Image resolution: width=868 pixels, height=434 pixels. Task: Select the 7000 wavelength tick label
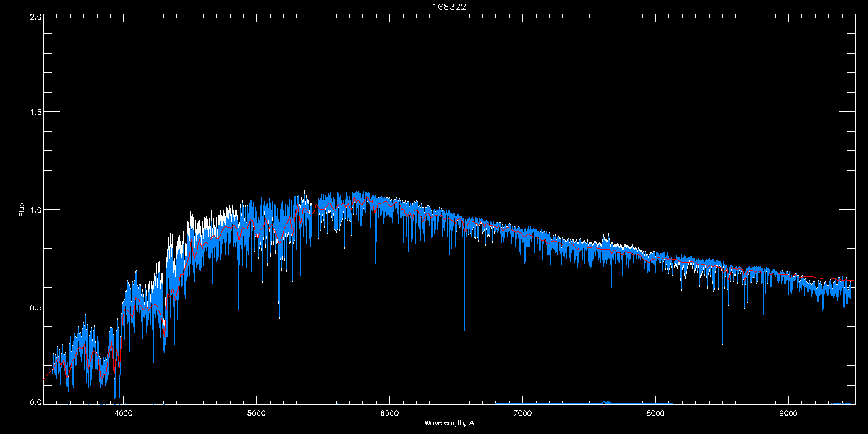pos(522,414)
